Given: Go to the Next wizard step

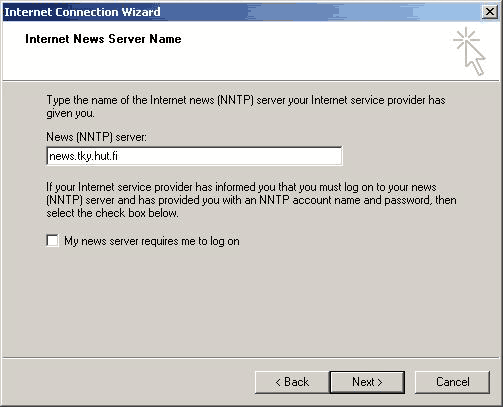Looking at the screenshot, I should (x=367, y=382).
